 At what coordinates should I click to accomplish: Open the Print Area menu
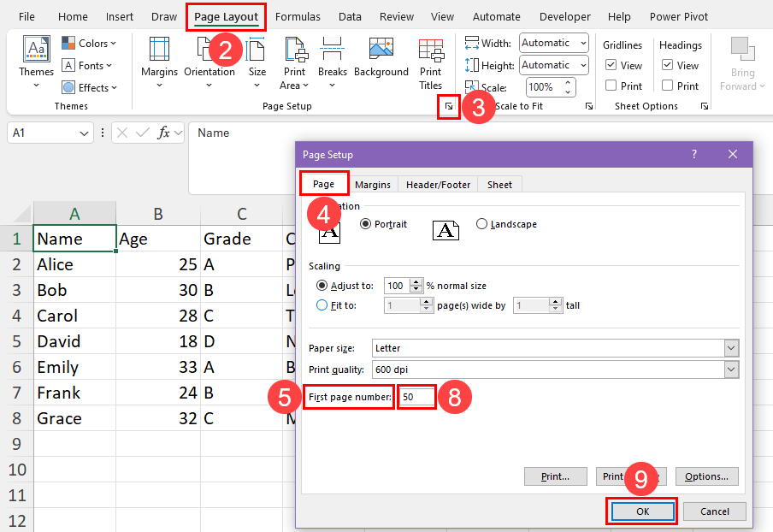[294, 62]
